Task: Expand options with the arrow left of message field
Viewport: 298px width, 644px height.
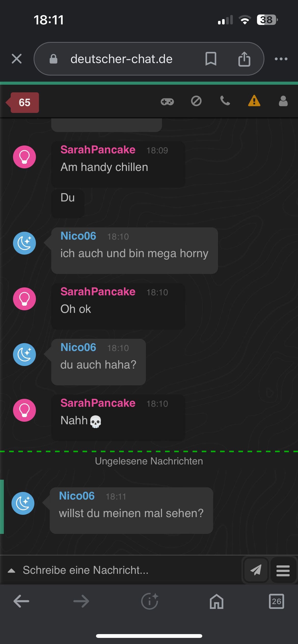Action: click(11, 571)
